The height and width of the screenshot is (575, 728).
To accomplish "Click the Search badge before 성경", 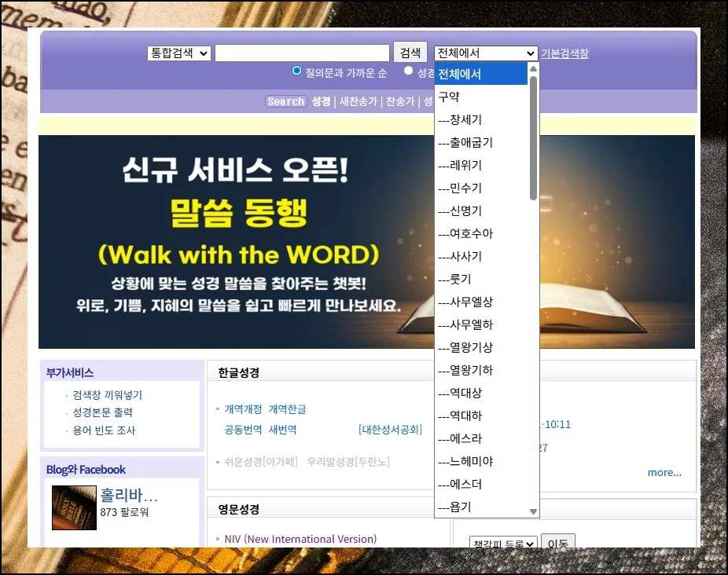I will coord(285,101).
